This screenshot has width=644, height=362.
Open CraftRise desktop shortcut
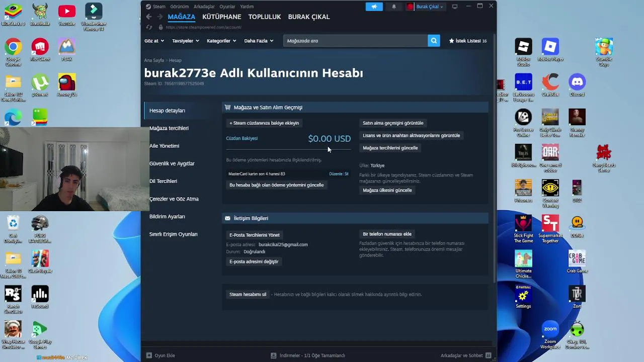tap(550, 85)
